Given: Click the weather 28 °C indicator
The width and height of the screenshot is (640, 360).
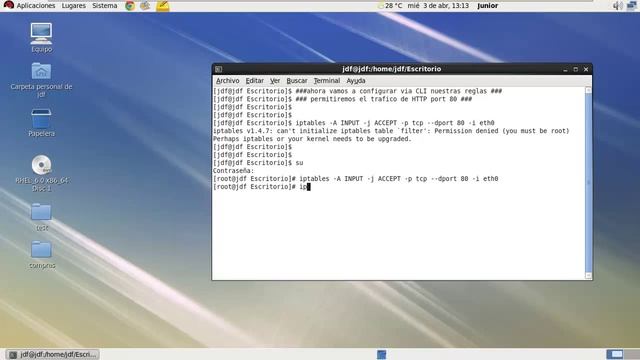Looking at the screenshot, I should pos(390,6).
